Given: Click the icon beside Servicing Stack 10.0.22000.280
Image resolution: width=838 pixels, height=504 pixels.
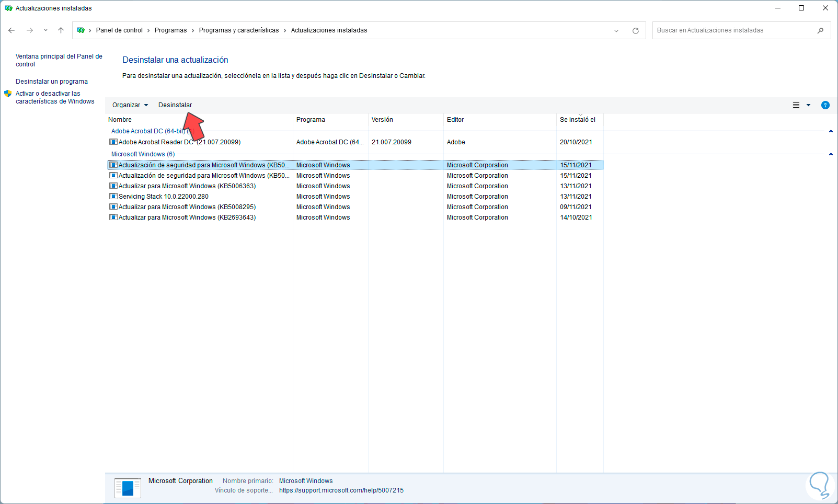Looking at the screenshot, I should [113, 197].
